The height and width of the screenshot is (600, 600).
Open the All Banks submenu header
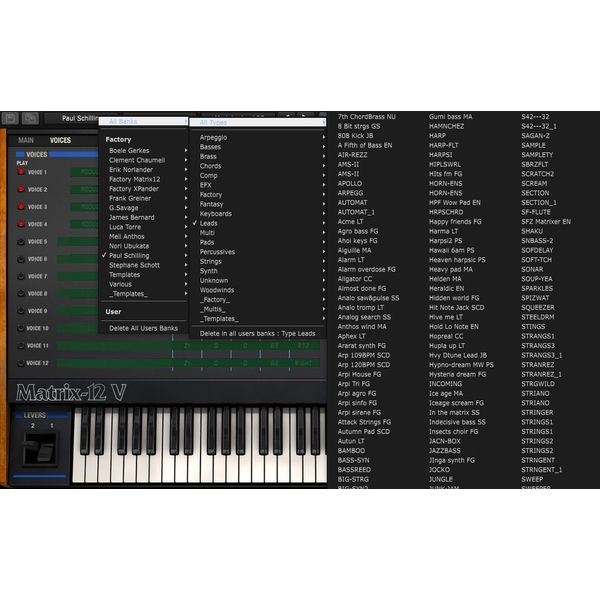(143, 121)
